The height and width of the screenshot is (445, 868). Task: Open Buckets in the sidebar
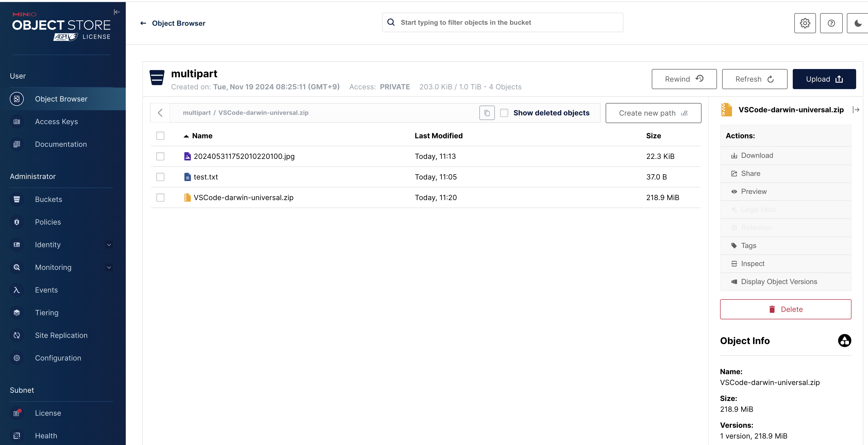[x=48, y=199]
